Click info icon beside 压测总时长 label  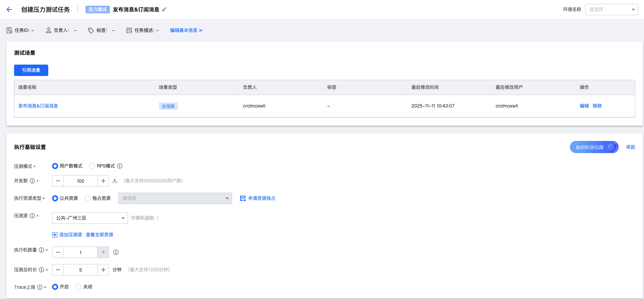[41, 270]
